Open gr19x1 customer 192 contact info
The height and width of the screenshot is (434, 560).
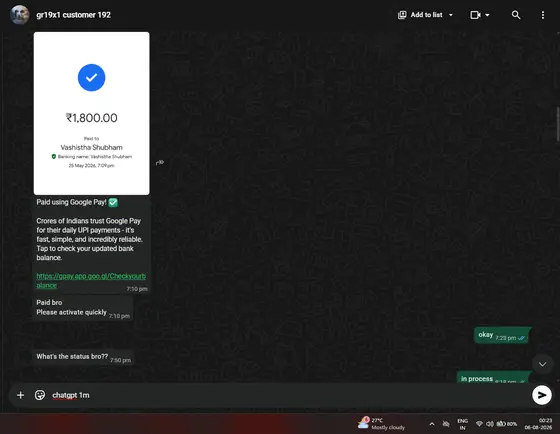coord(74,15)
